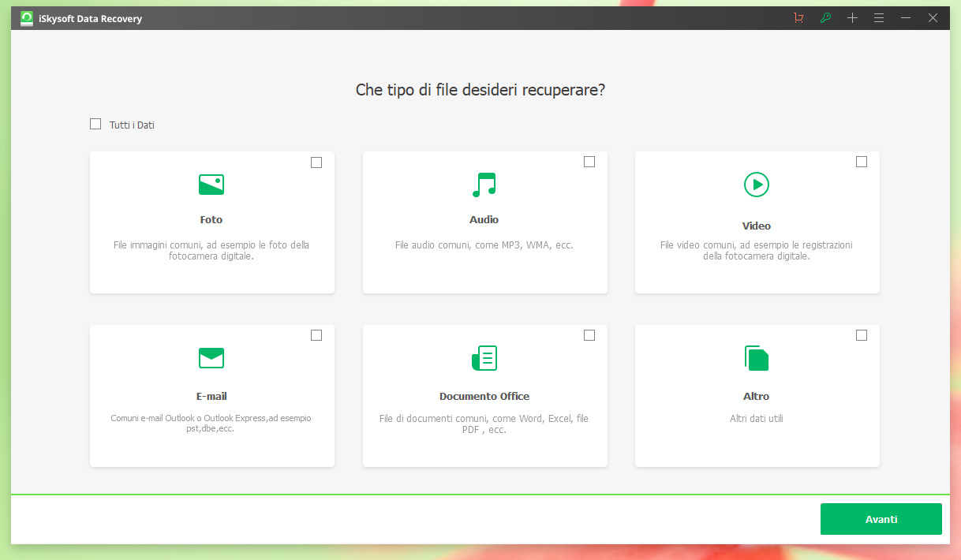Click the iSkysoft Data Recovery logo icon
Screen dimensions: 961x560
coord(27,18)
